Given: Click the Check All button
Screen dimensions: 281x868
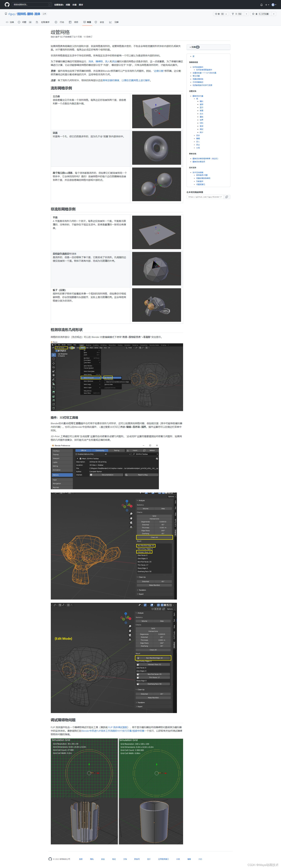Looking at the screenshot, I should [155, 538].
